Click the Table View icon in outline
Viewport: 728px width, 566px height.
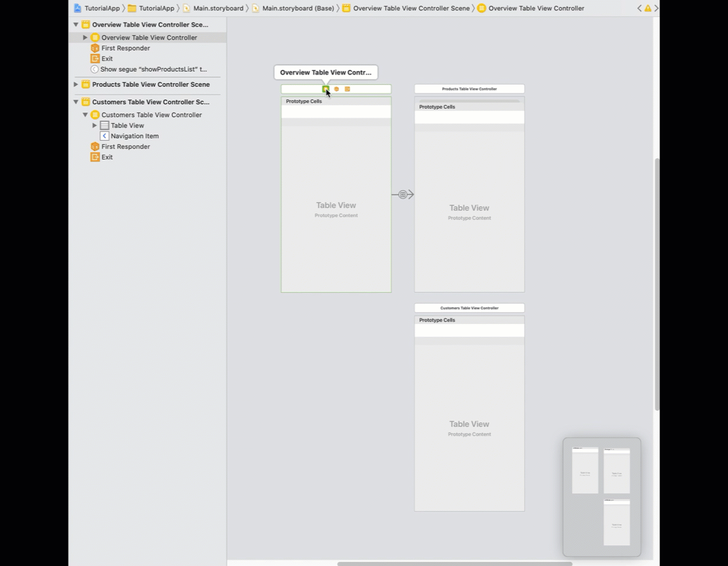click(x=104, y=126)
